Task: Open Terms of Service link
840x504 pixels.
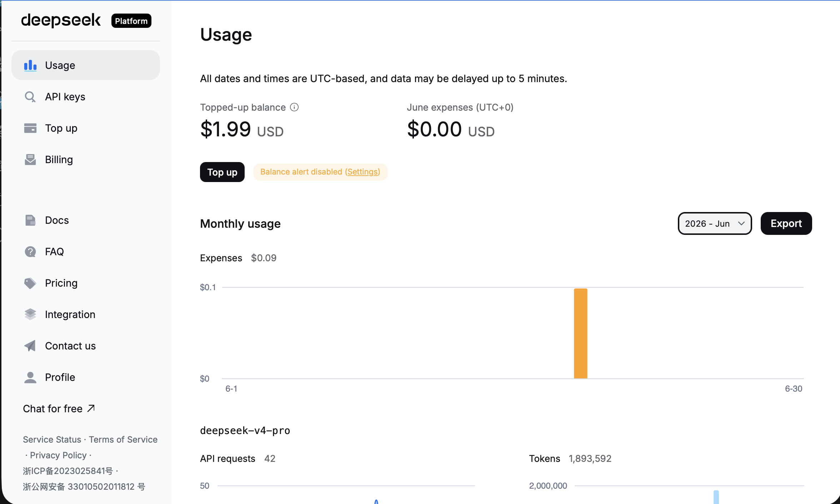Action: coord(123,439)
